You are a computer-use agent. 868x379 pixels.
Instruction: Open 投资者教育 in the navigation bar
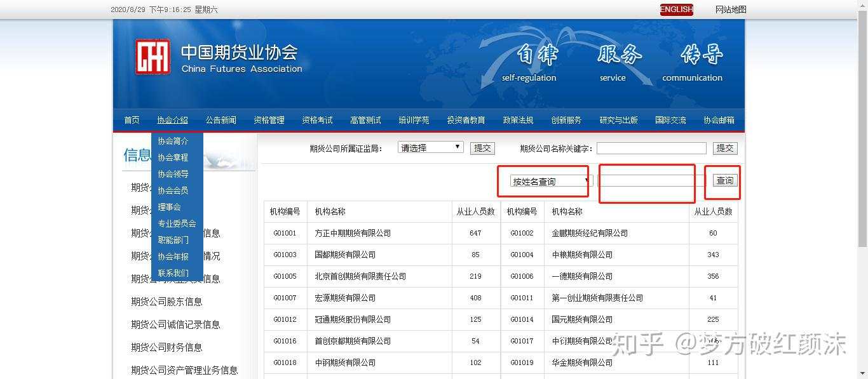coord(466,120)
